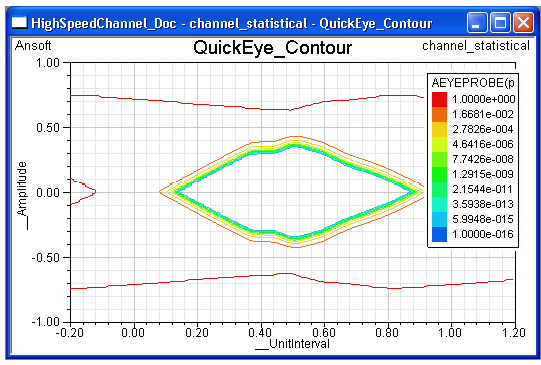This screenshot has height=365, width=541.
Task: Select the QuickEye_Contour plot title
Action: coord(272,47)
